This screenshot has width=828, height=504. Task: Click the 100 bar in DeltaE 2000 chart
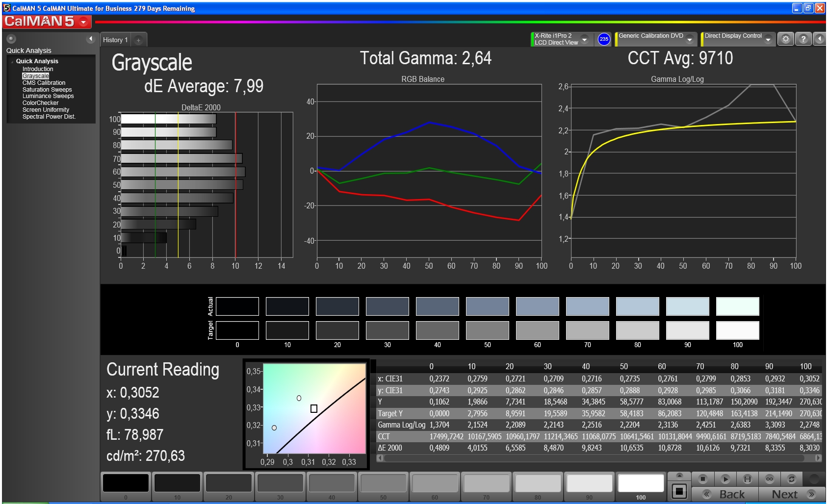(x=169, y=119)
